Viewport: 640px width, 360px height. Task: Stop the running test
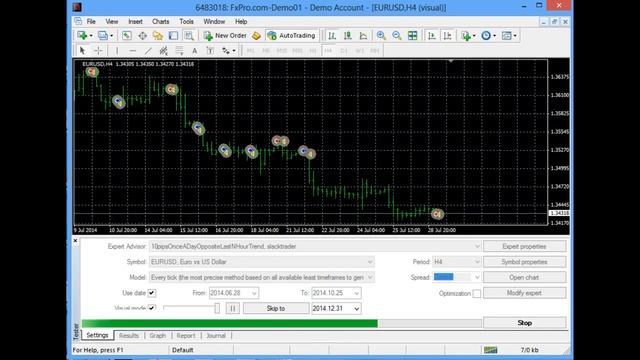pos(524,323)
